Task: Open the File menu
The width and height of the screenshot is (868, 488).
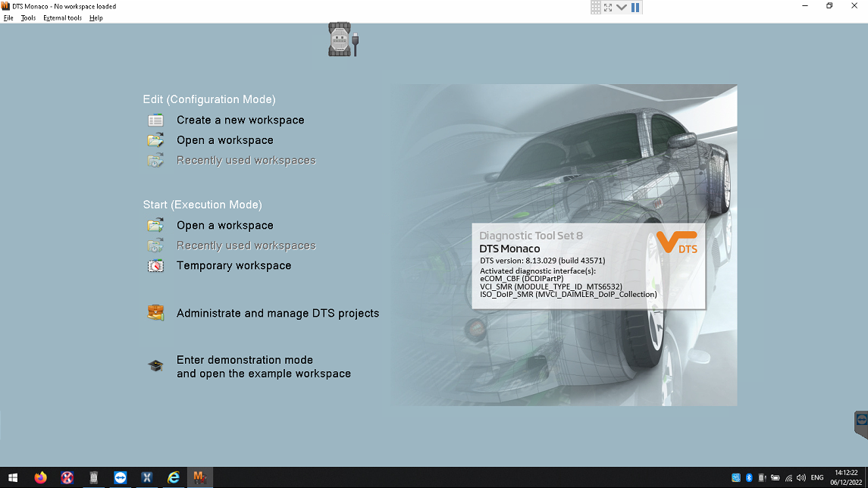Action: point(9,18)
